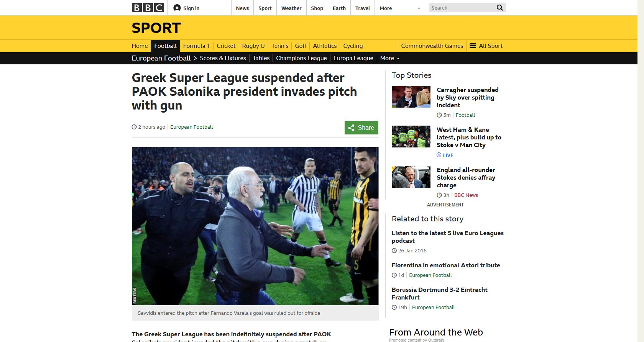Click the share icon on Share button
Image resolution: width=644 pixels, height=342 pixels.
pyautogui.click(x=351, y=128)
